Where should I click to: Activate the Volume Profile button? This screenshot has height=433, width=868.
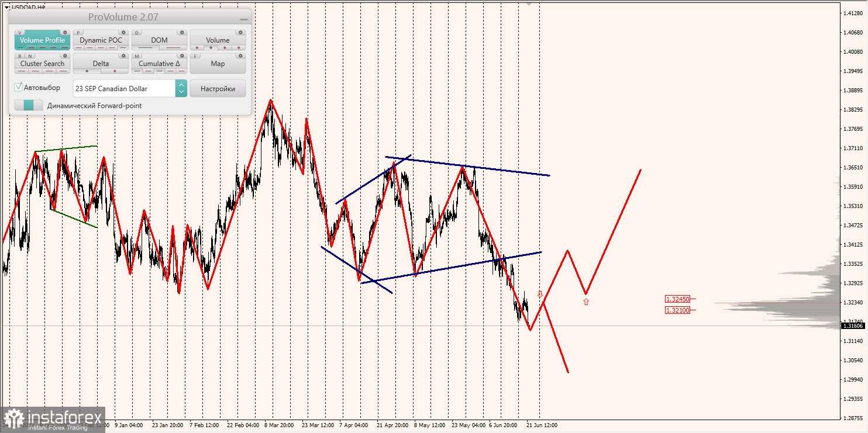click(42, 40)
